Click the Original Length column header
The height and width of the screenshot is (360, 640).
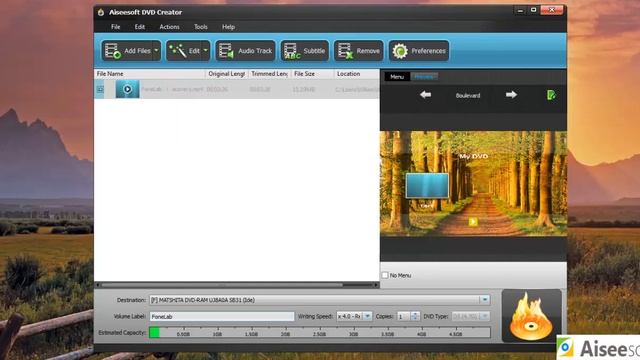pos(227,74)
